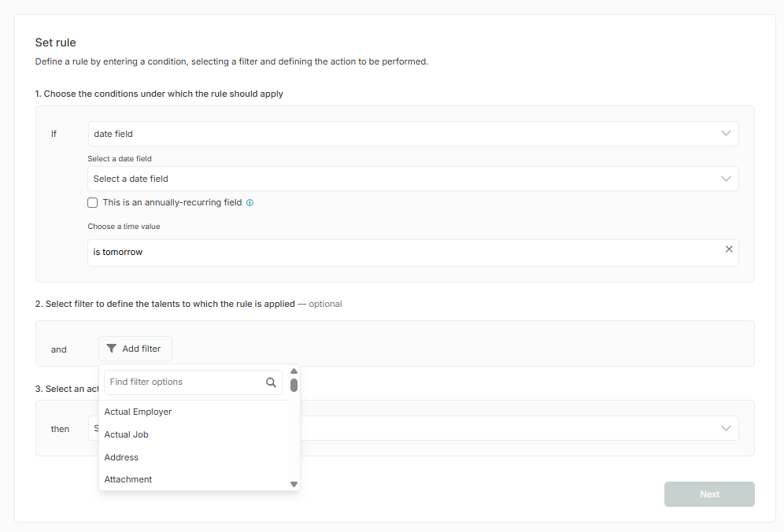The height and width of the screenshot is (532, 784).
Task: Choose 'Actual Employer' filter option
Action: pyautogui.click(x=138, y=412)
